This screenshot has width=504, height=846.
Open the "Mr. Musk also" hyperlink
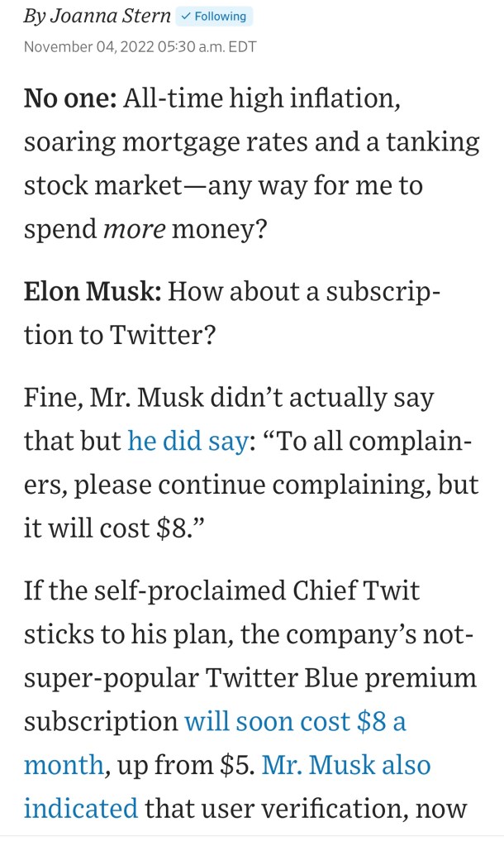click(x=346, y=764)
